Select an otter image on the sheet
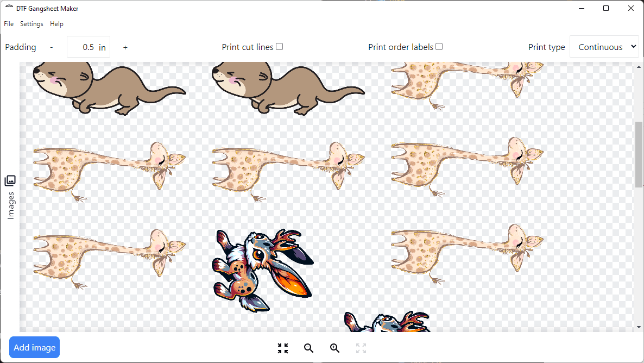The height and width of the screenshot is (363, 644). click(109, 90)
